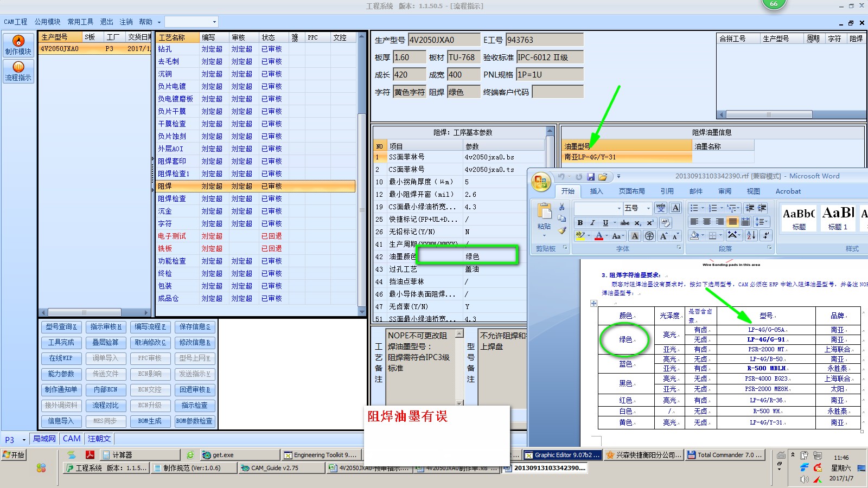Click the Shrink Font icon
This screenshot has width=868, height=488.
(675, 236)
